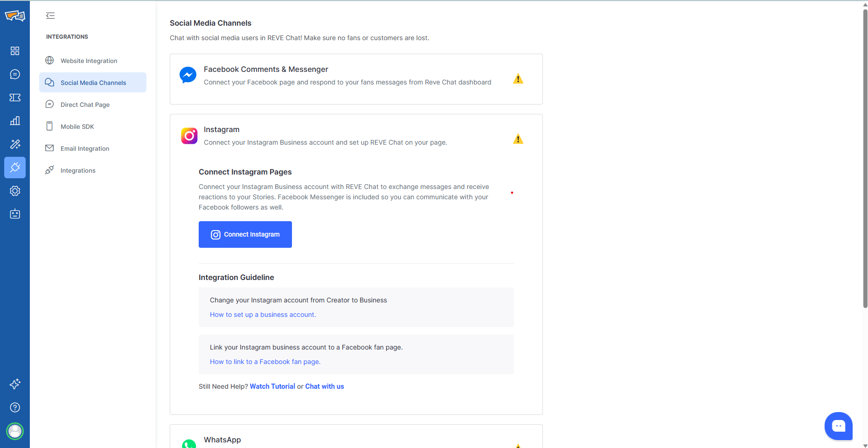Click the globe icon beside Website Integration
Screen dimensions: 868x448
tap(49, 60)
